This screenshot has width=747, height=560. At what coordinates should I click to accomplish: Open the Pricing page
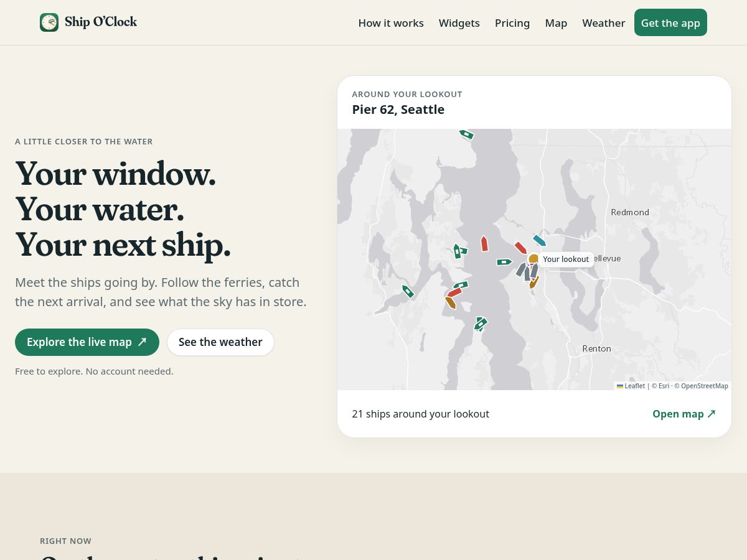pos(512,23)
